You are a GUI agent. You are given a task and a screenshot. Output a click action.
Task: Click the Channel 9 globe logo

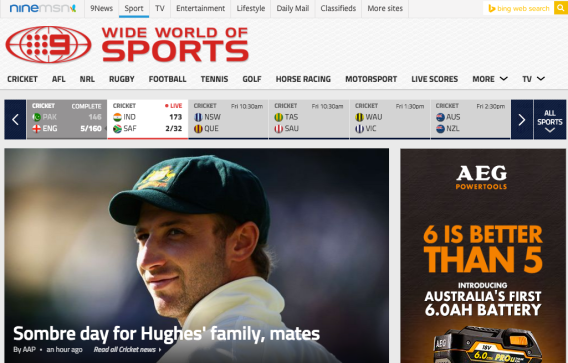pos(48,45)
